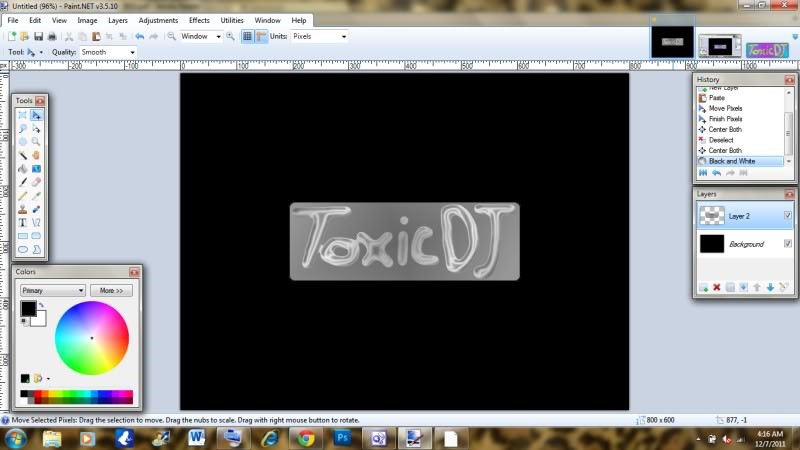Select the Eraser tool
Screen dimensions: 800x450
(36, 182)
